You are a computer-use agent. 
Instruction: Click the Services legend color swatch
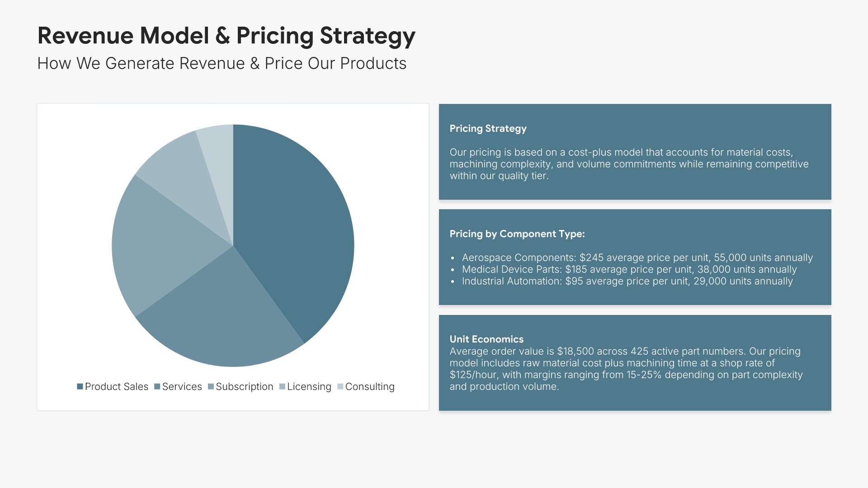pos(157,387)
